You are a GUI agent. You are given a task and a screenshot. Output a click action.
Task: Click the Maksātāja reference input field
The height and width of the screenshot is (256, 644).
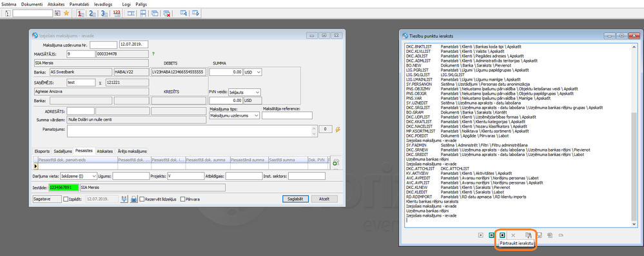pyautogui.click(x=287, y=116)
